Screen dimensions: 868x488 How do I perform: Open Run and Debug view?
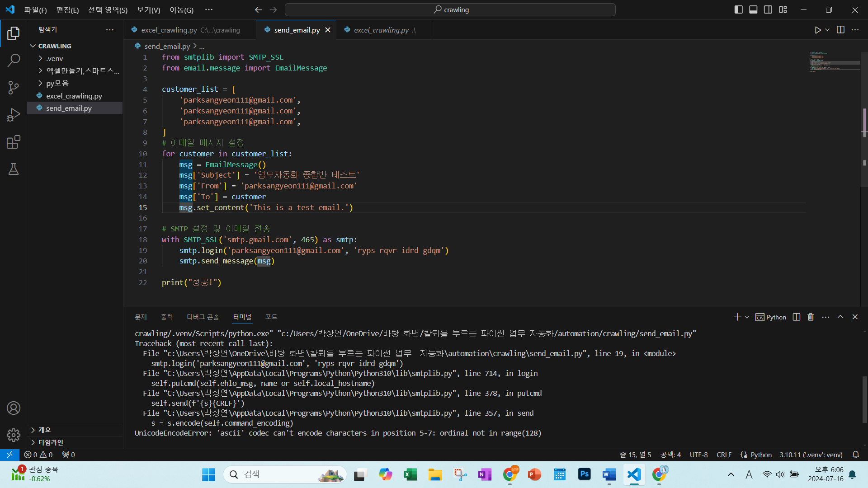point(14,115)
